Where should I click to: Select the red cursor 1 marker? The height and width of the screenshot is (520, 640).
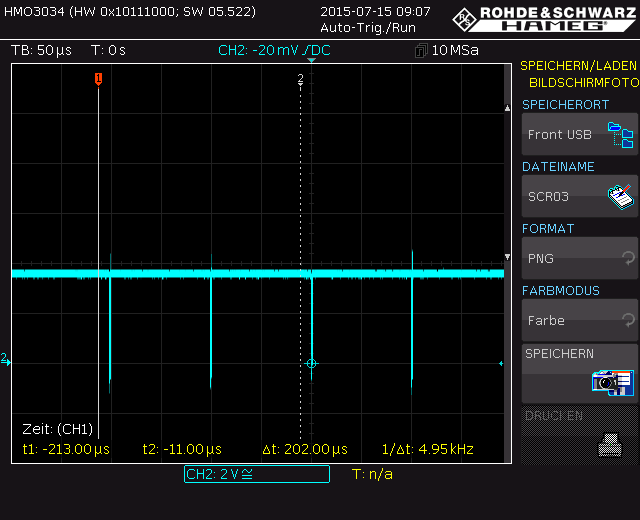point(98,78)
